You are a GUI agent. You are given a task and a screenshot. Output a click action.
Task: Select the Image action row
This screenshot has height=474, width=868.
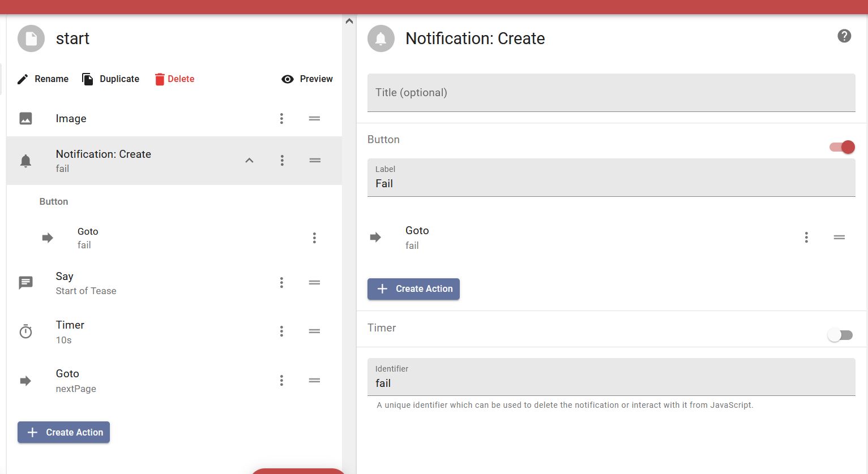174,119
